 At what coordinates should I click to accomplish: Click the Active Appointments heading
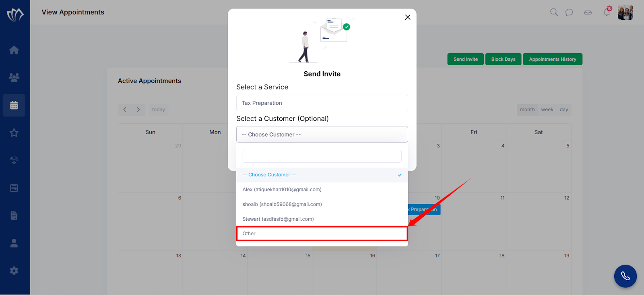149,81
